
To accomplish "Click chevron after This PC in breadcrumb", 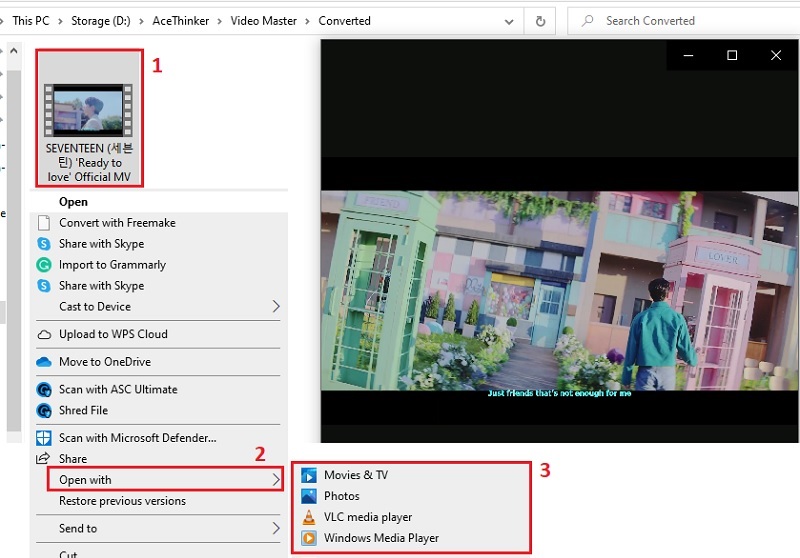I will pos(60,21).
